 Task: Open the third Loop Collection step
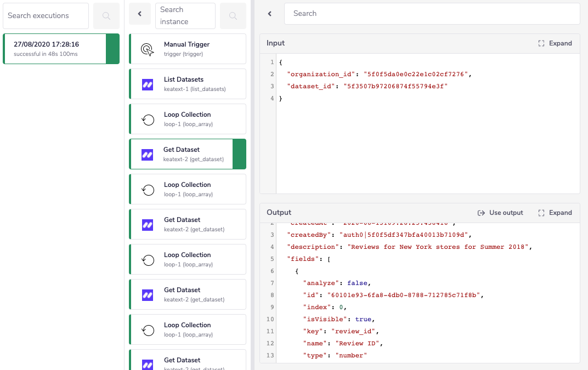(187, 259)
